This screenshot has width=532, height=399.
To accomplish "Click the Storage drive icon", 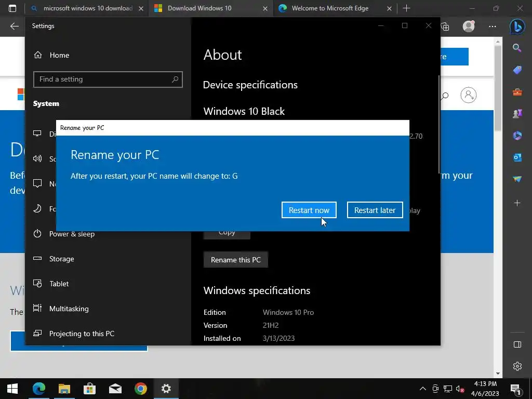I will (x=37, y=259).
